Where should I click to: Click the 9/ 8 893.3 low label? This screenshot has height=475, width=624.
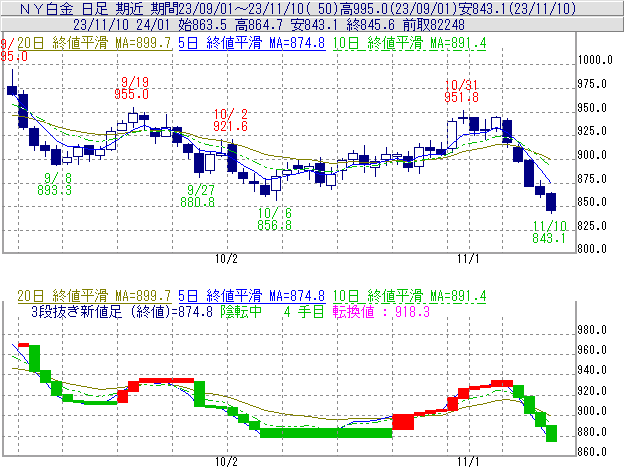(x=55, y=184)
